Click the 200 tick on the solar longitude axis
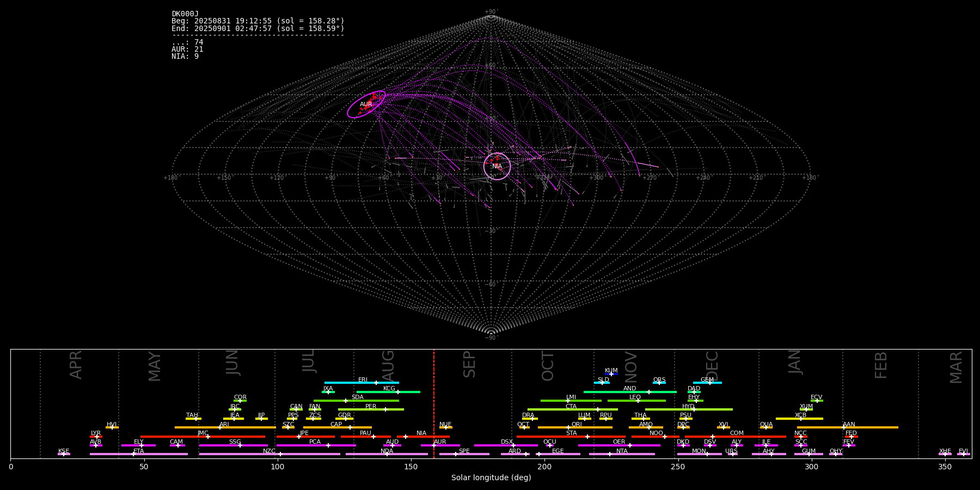980x490 pixels. tap(544, 467)
